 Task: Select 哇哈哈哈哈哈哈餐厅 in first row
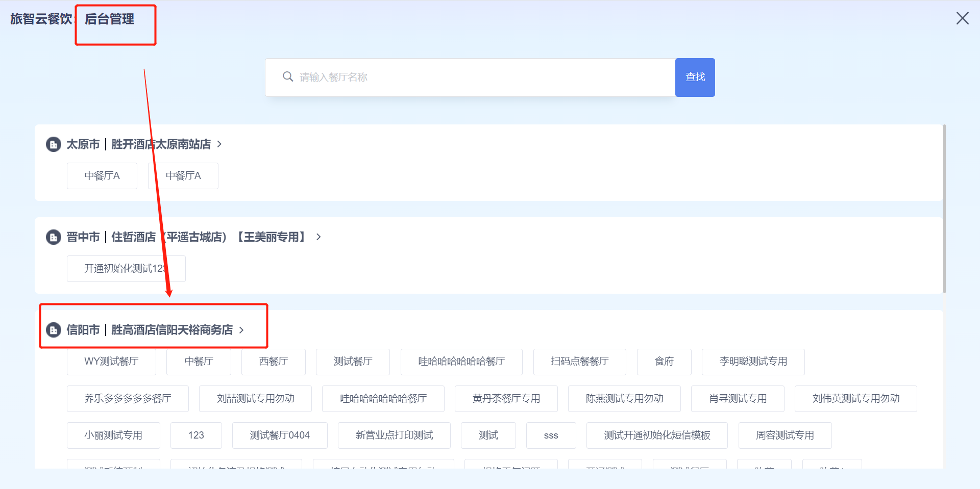point(461,362)
